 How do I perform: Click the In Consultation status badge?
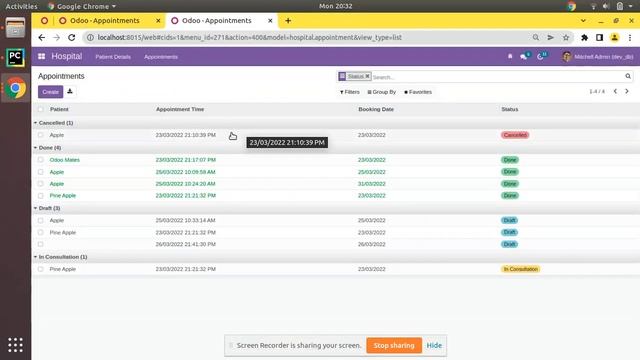(x=520, y=269)
